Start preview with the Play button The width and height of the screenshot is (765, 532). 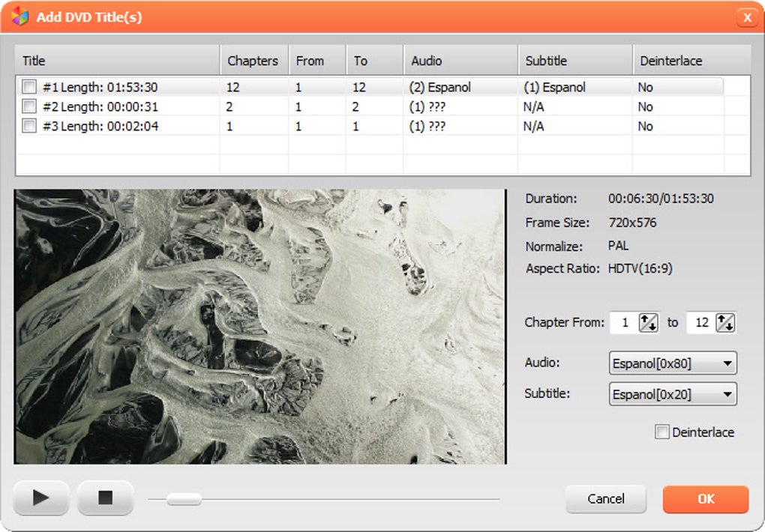tap(41, 498)
